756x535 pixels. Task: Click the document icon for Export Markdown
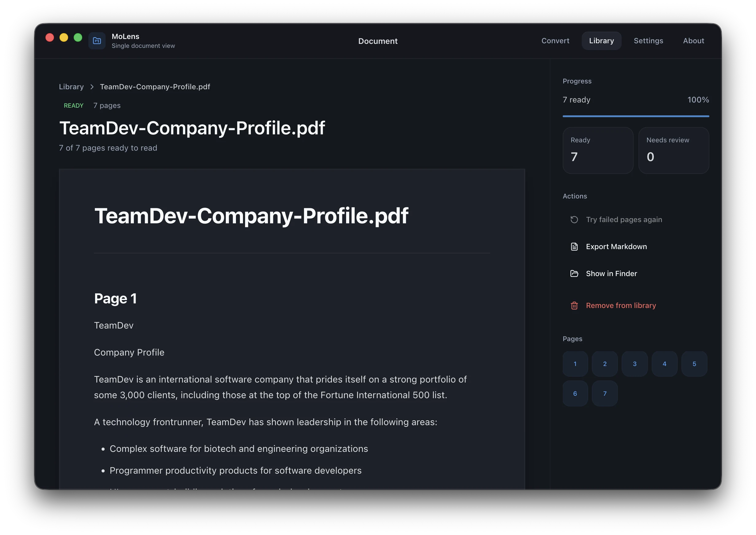(x=574, y=247)
